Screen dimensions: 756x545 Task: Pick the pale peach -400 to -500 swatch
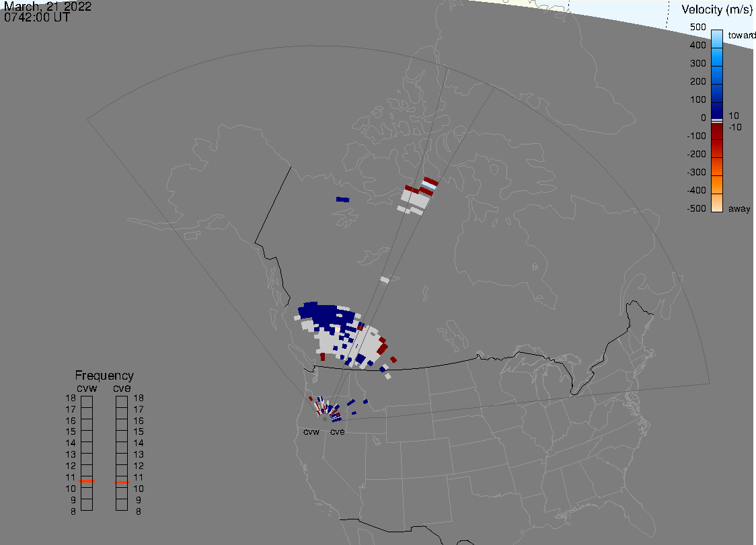tap(717, 203)
